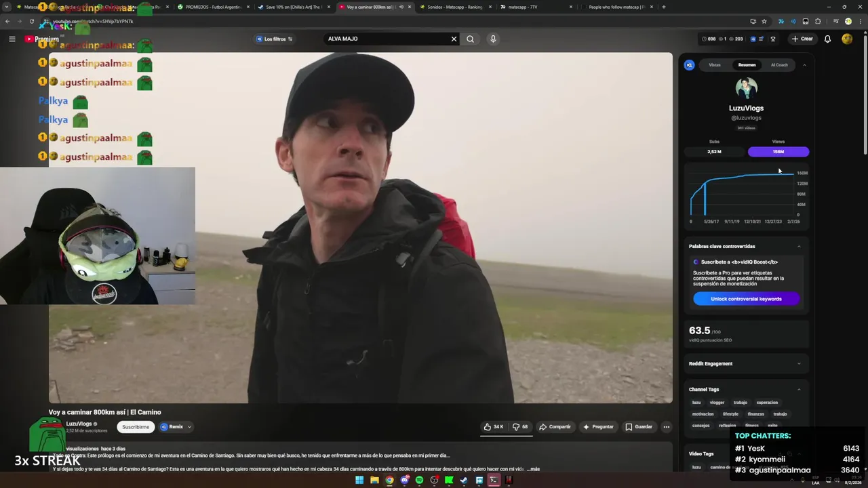868x488 pixels.
Task: Click the Chrome install/cast screen icon
Action: point(753,21)
